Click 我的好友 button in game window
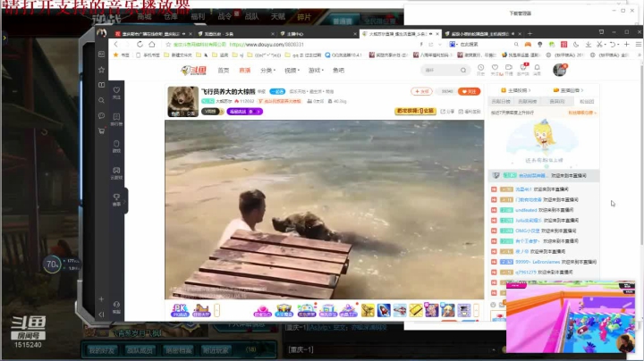This screenshot has width=644, height=361. [x=101, y=350]
